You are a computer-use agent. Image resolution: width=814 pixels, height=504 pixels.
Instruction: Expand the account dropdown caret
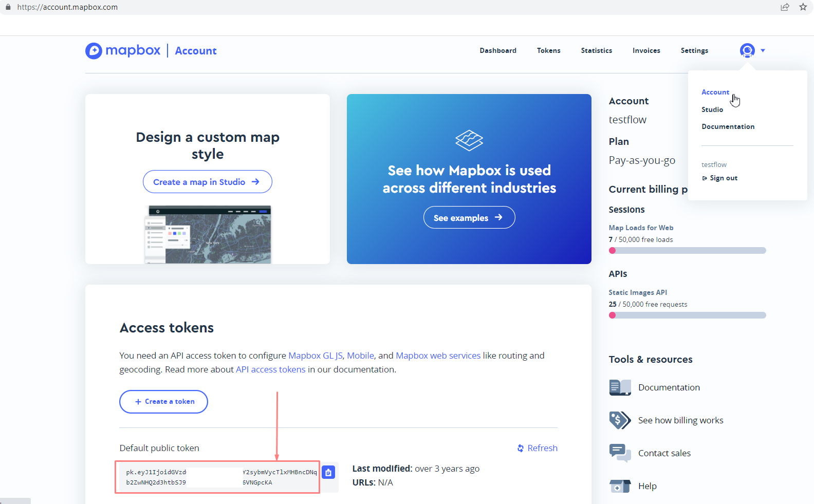(x=763, y=50)
